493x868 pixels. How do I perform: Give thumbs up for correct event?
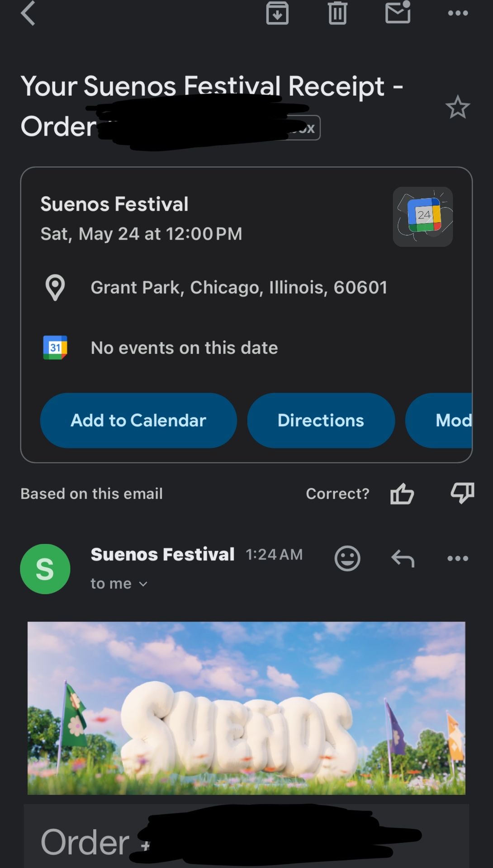click(402, 494)
